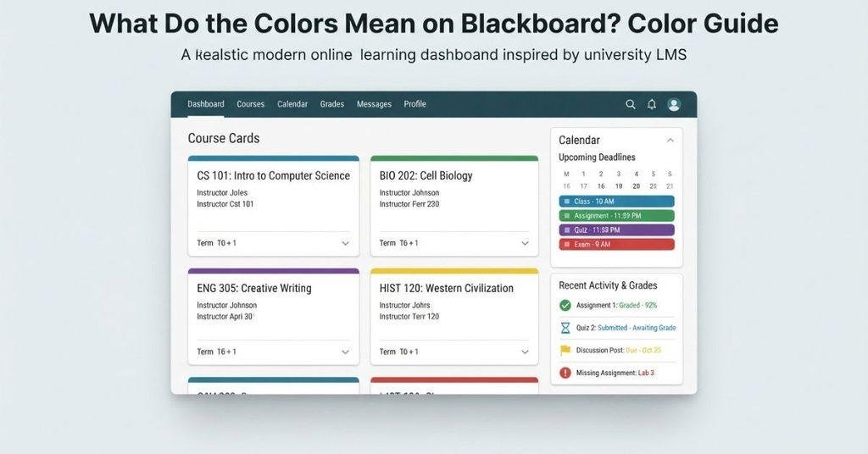Expand the ENG 305 course card chevron
Screen dimensions: 868x454
[346, 352]
